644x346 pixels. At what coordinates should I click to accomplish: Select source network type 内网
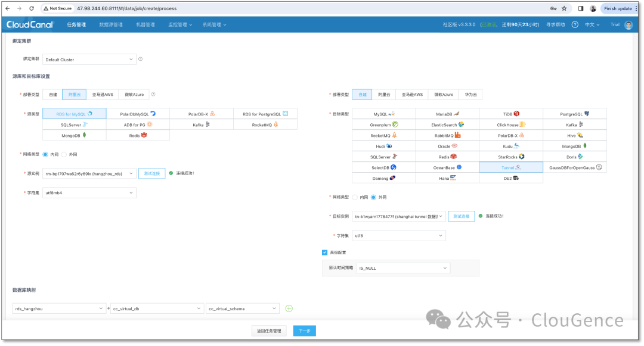coord(45,155)
